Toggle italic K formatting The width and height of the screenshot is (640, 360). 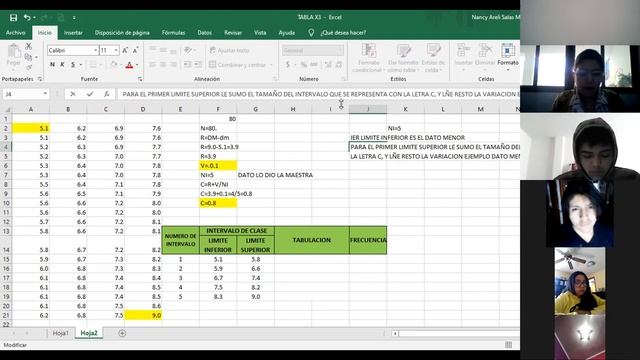point(62,64)
